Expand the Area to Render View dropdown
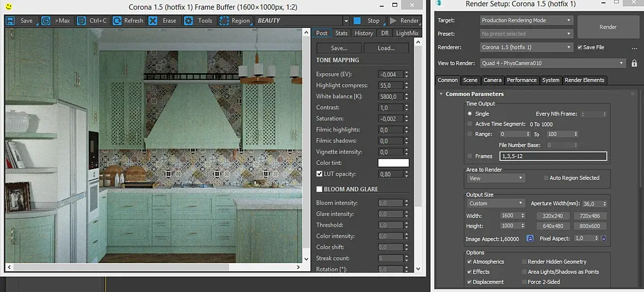This screenshot has width=644, height=292. [496, 178]
